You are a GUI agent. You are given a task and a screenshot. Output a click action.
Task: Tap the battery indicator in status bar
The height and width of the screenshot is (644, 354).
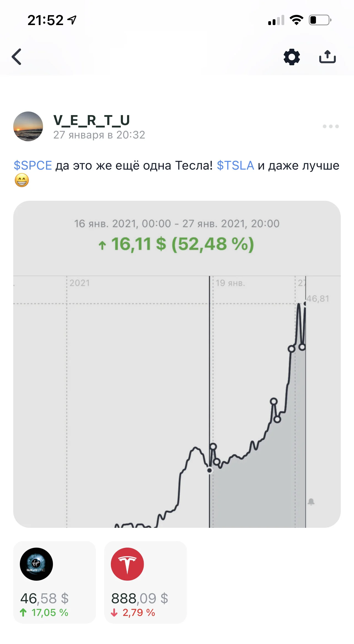tap(320, 20)
